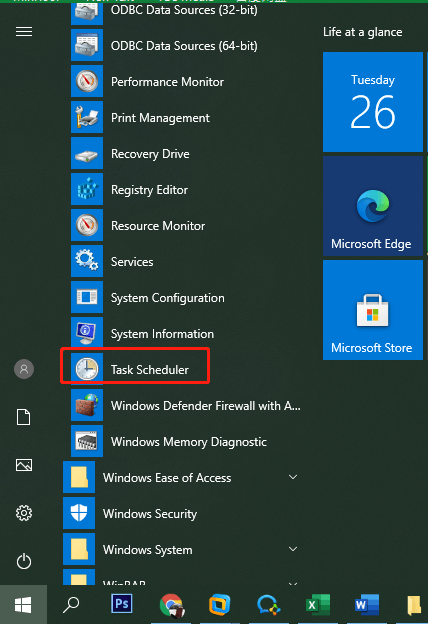Select the 'Windows Security' text label
The image size is (428, 624).
[150, 514]
